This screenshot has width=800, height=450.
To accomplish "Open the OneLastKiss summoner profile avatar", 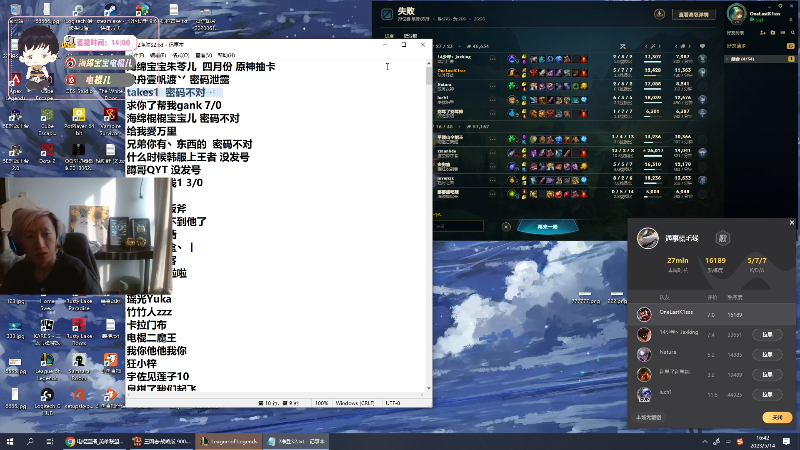I will tap(736, 14).
